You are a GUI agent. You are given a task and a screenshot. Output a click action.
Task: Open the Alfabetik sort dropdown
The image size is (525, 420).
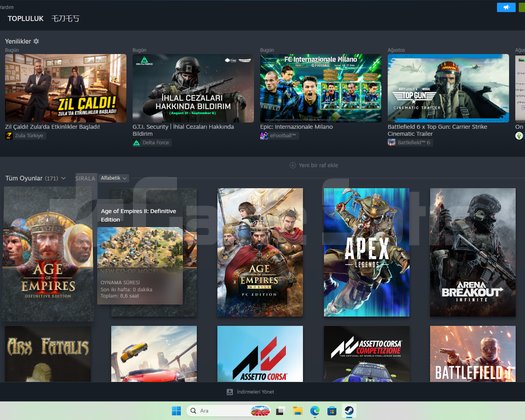pos(114,178)
